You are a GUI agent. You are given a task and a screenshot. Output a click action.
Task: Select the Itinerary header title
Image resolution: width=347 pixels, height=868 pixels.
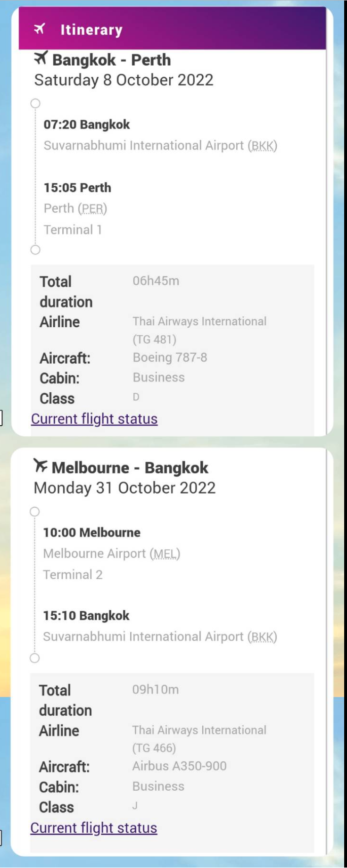[91, 30]
